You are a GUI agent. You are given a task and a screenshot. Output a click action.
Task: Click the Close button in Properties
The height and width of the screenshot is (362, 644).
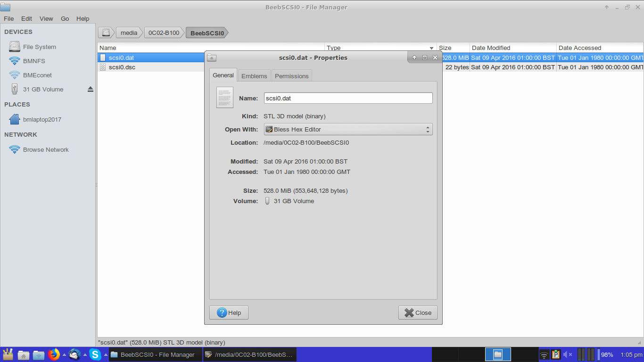point(418,313)
